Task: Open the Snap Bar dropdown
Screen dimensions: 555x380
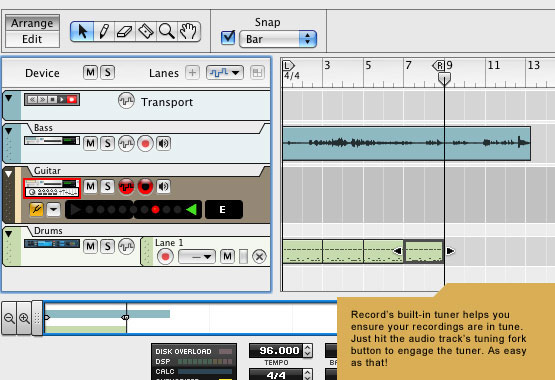Action: [x=278, y=39]
